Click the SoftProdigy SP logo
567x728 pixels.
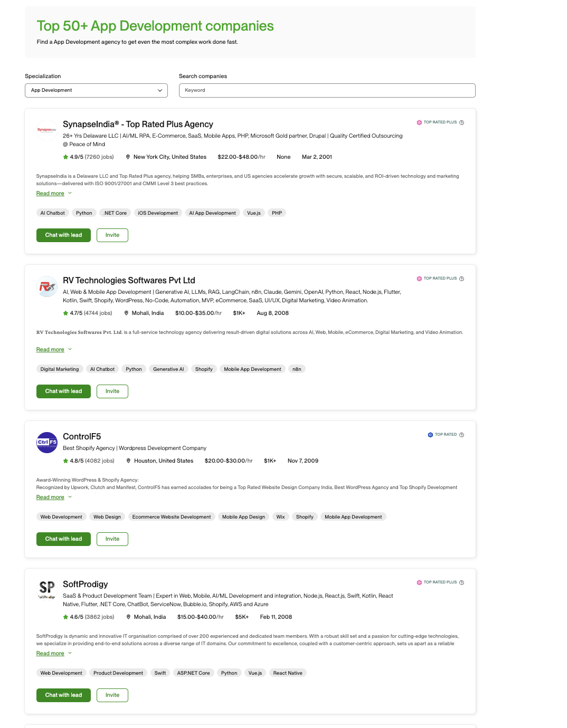pyautogui.click(x=46, y=590)
